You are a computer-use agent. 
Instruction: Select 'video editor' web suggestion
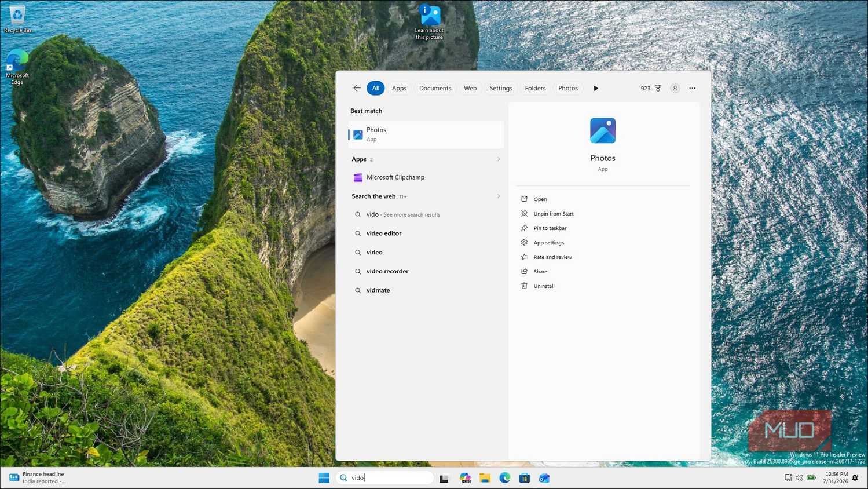pos(426,233)
